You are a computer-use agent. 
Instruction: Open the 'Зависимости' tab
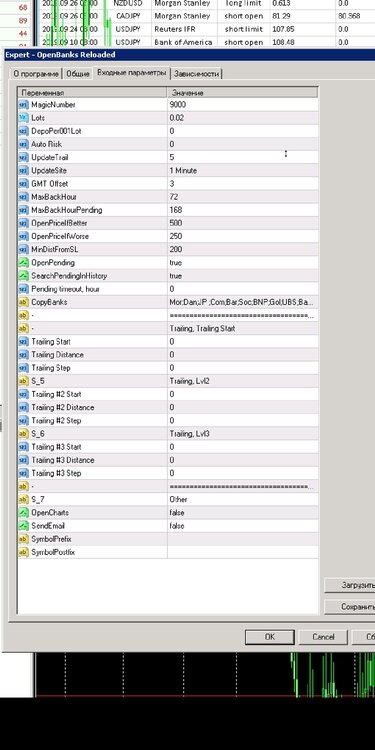point(197,74)
